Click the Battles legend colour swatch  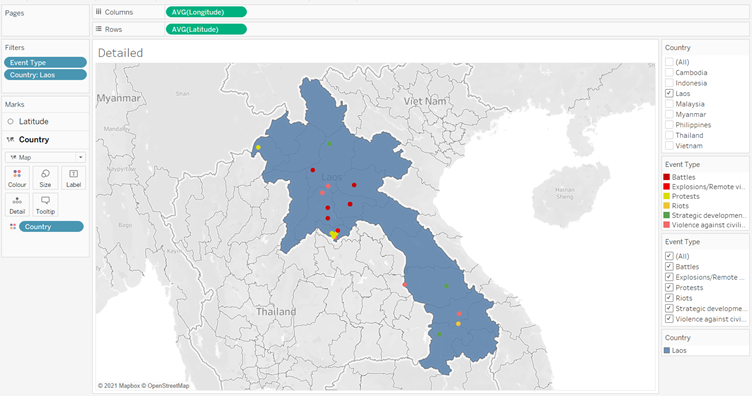tap(667, 177)
